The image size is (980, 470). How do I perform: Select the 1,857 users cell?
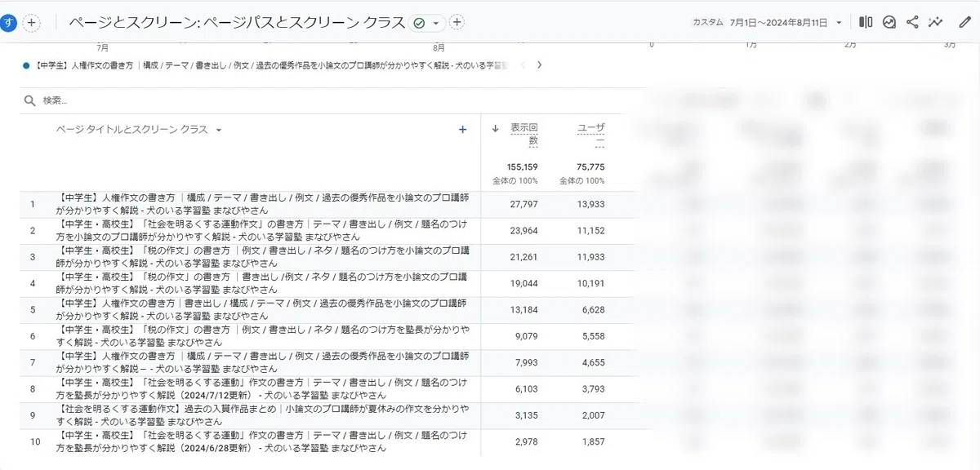tap(593, 441)
